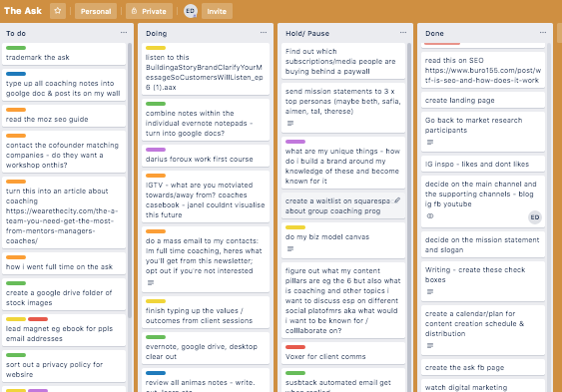The width and height of the screenshot is (562, 392).
Task: Click the 'Doing' list title
Action: 157,33
